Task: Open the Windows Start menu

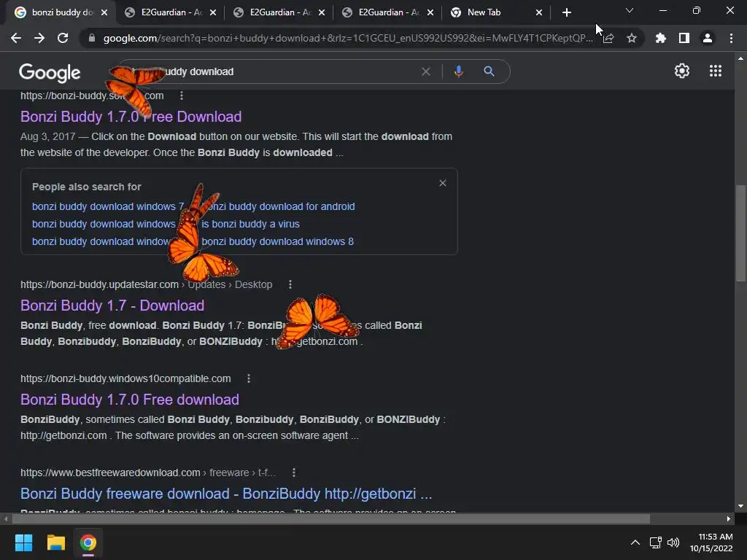Action: coord(23,542)
